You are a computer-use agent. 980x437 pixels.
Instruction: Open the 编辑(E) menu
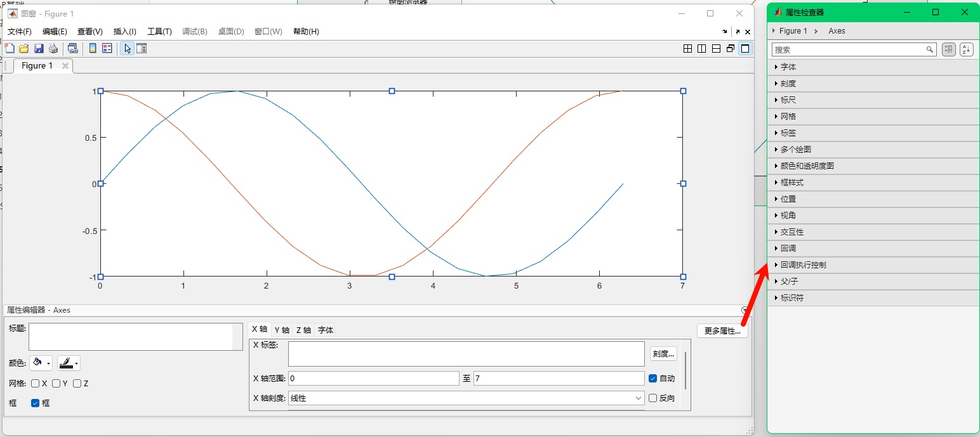[x=55, y=32]
